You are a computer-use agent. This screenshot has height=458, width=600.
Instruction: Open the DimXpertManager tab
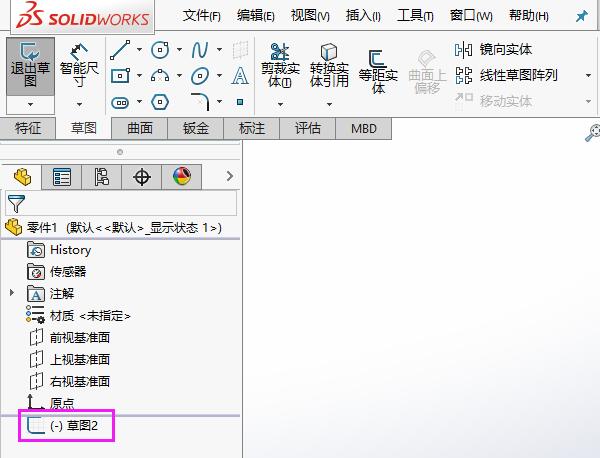coord(142,177)
